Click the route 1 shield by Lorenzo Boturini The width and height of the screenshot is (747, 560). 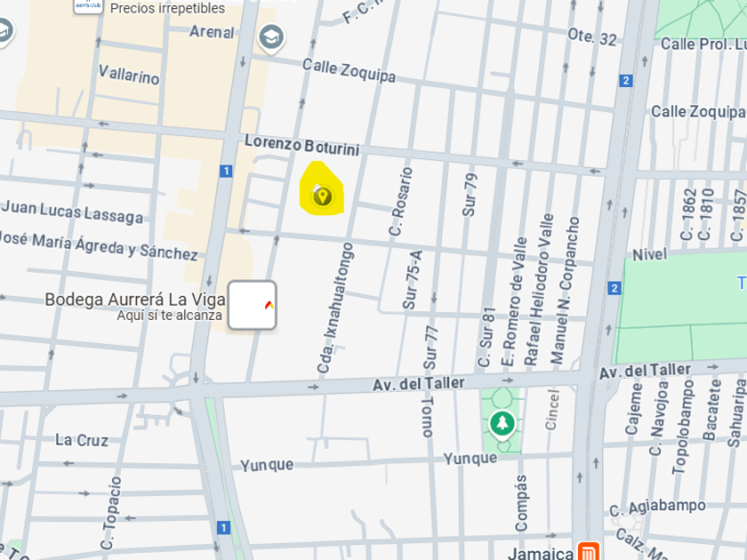coord(226,171)
